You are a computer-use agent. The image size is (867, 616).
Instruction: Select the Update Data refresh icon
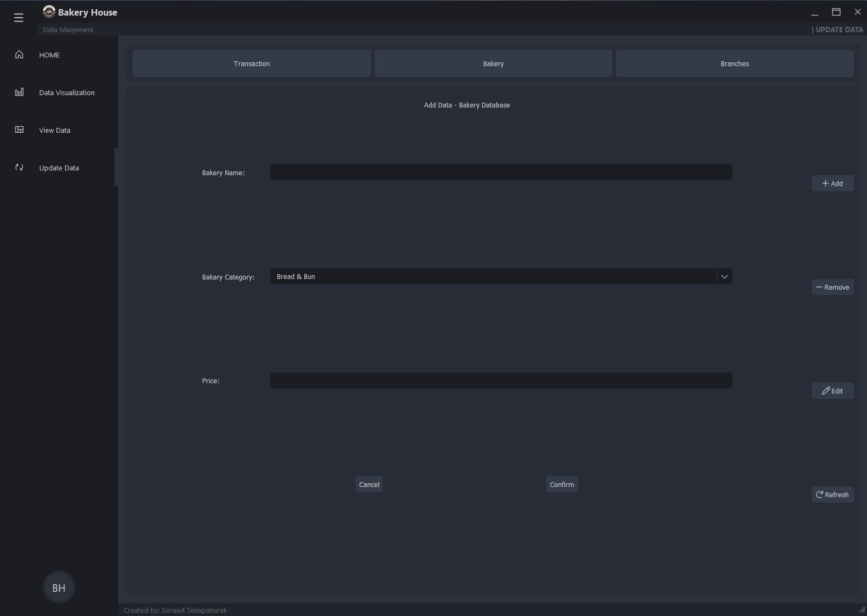tap(19, 167)
